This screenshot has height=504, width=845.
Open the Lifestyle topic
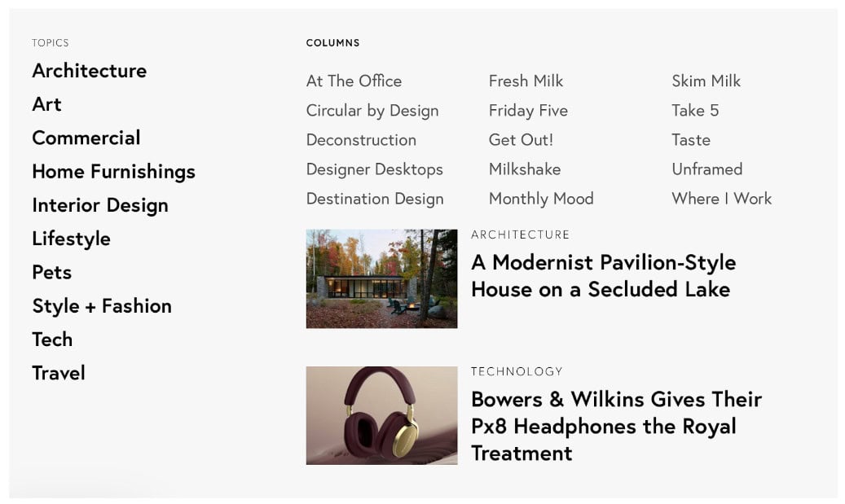(71, 239)
